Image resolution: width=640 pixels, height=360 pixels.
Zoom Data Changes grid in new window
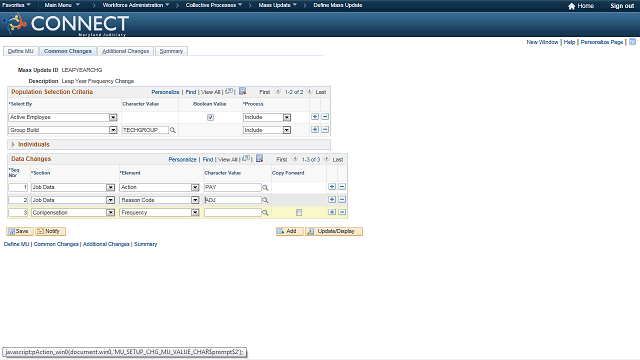tap(246, 159)
